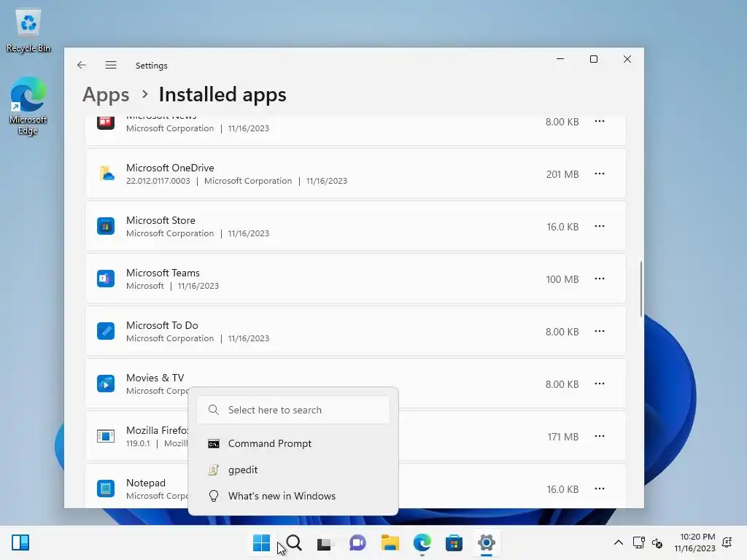Open Command Prompt from the popup list
747x560 pixels.
293,443
